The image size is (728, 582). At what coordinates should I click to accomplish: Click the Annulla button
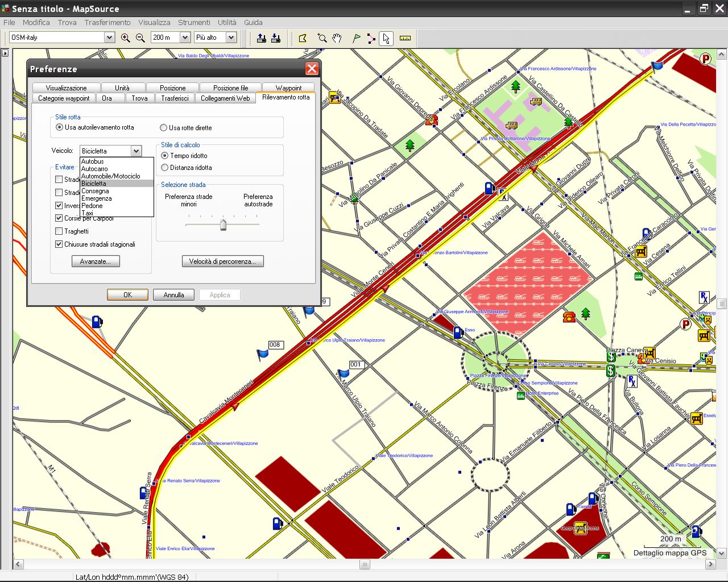click(173, 295)
